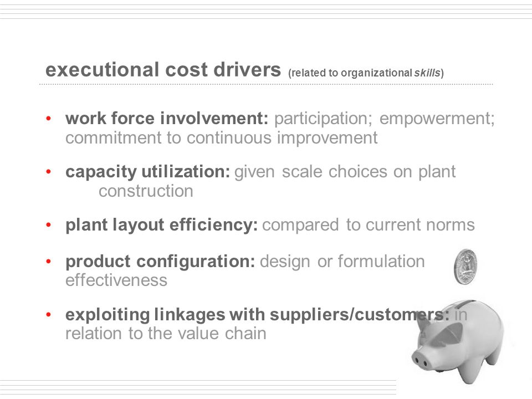Click the red bullet beside product configuration
The image size is (532, 399).
(x=49, y=261)
